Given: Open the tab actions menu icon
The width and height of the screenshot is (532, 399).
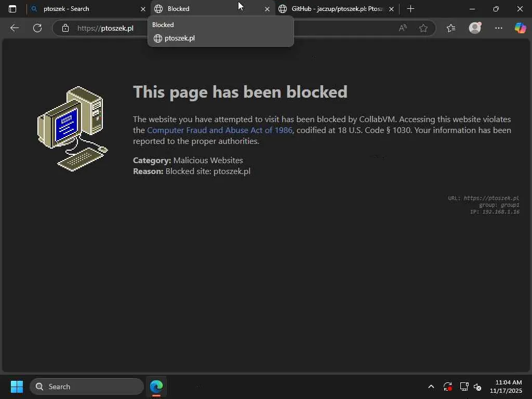Looking at the screenshot, I should click(x=12, y=9).
